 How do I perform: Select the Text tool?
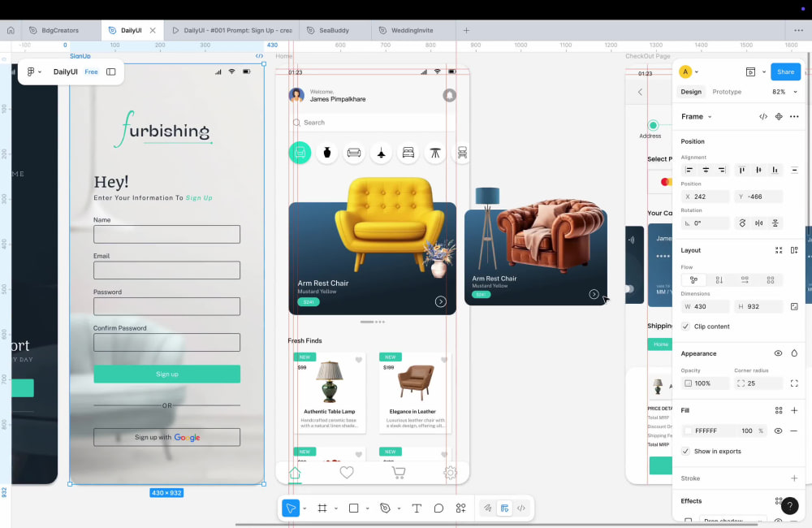coord(417,509)
